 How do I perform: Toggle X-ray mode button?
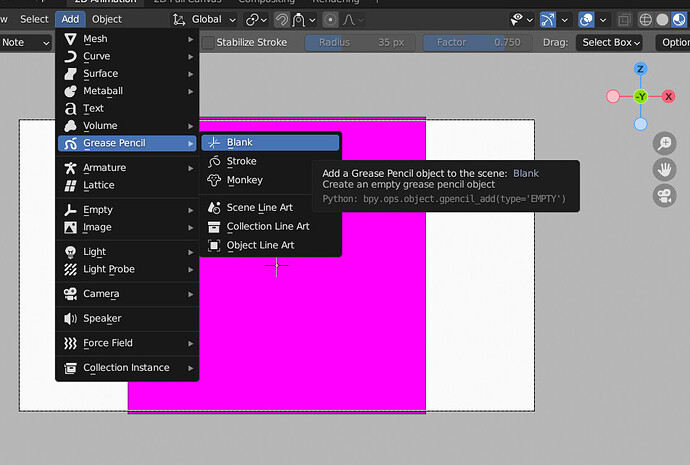(624, 20)
